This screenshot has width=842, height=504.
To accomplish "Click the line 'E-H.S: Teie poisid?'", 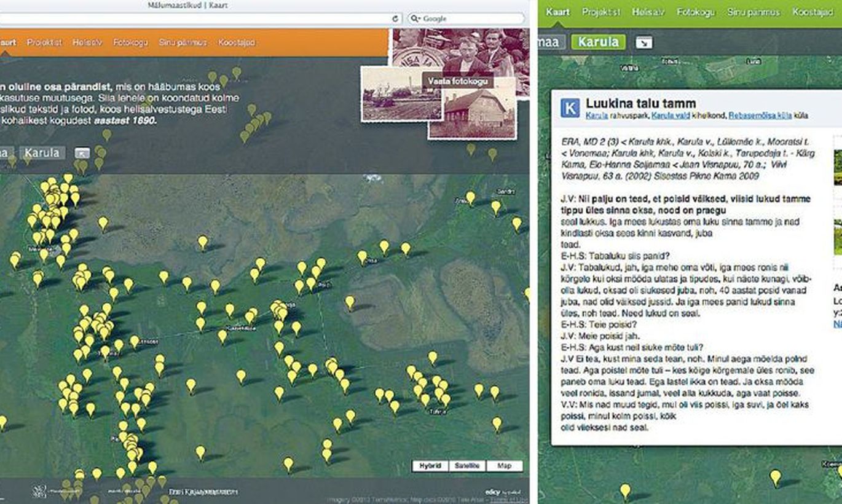I will [x=598, y=325].
